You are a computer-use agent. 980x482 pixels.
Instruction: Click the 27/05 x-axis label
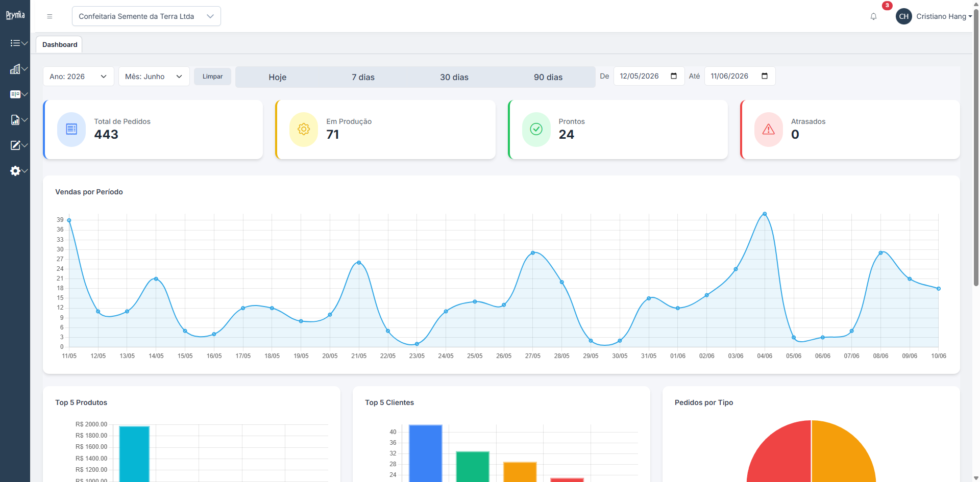(533, 356)
